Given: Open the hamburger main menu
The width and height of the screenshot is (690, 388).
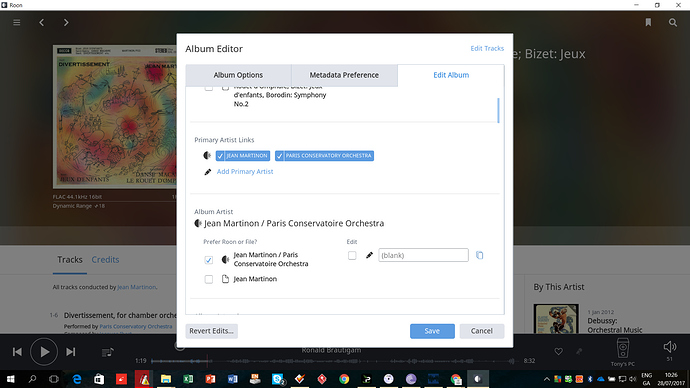Looking at the screenshot, I should [17, 22].
